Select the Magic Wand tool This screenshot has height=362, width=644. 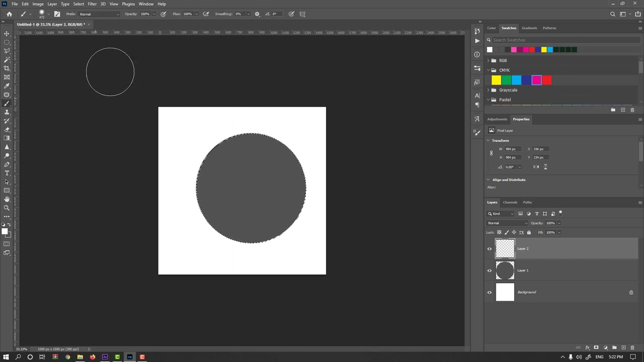[x=7, y=60]
